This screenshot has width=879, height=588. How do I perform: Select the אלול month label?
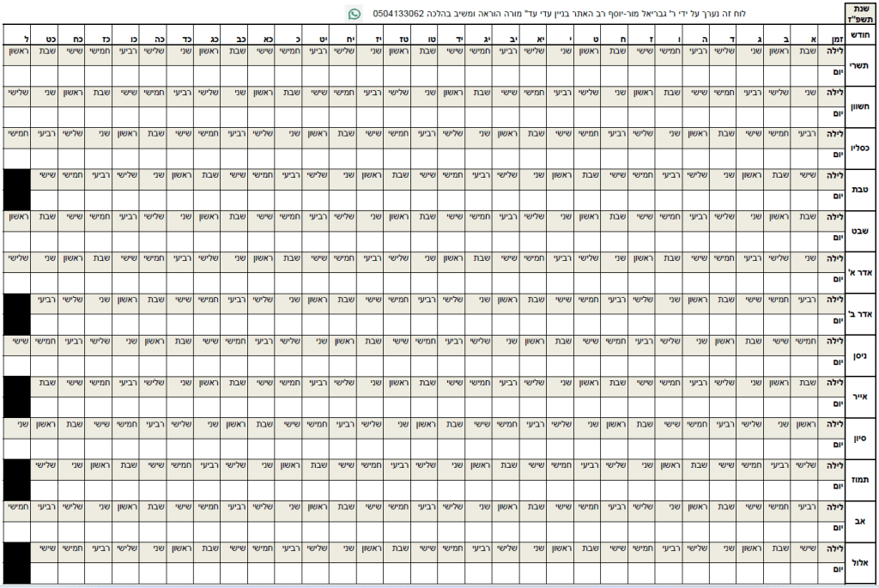click(x=862, y=562)
